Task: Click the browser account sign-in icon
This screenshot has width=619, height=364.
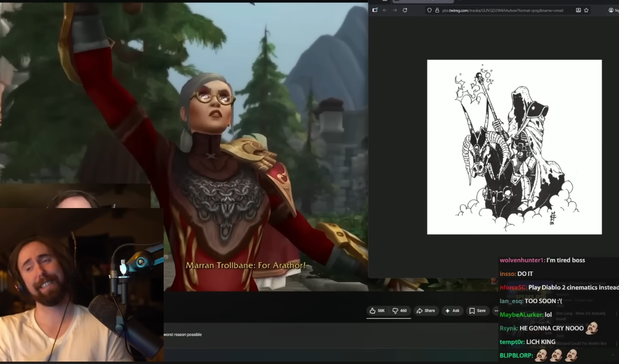Action: click(611, 10)
